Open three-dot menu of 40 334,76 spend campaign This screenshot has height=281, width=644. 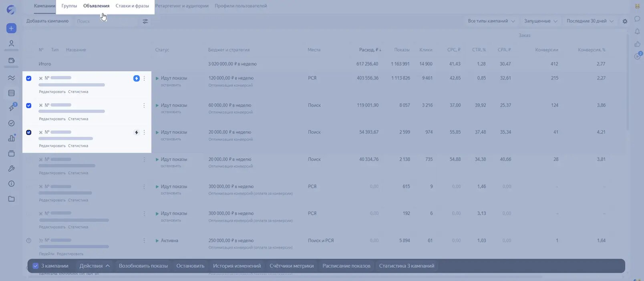coord(144,159)
